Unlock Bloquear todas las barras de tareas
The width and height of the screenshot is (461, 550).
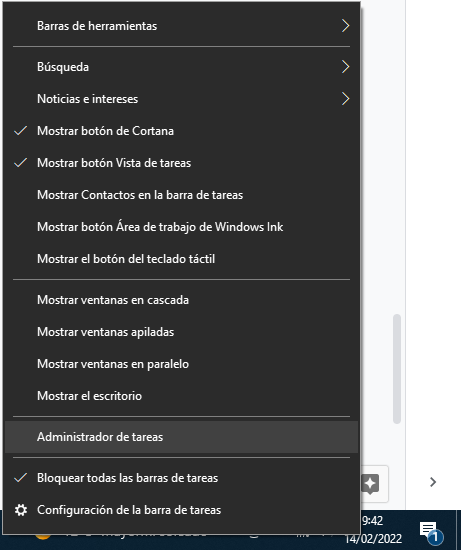[x=181, y=478]
